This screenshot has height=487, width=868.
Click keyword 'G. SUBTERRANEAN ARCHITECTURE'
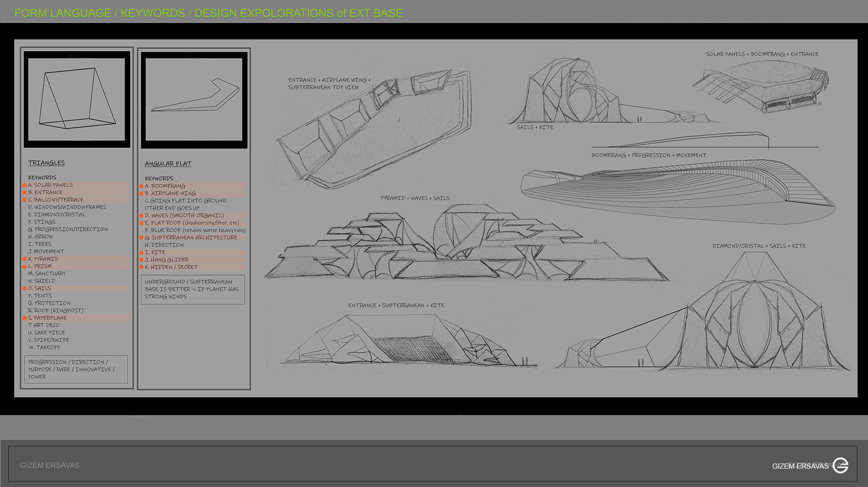(191, 238)
